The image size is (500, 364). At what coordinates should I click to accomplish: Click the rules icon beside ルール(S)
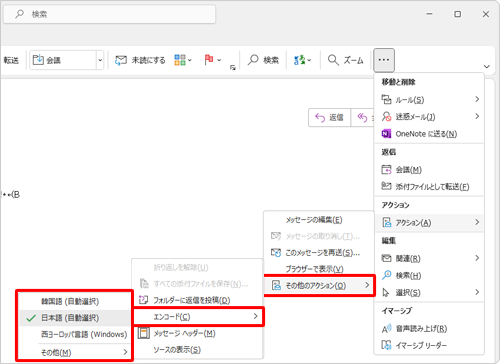click(386, 99)
